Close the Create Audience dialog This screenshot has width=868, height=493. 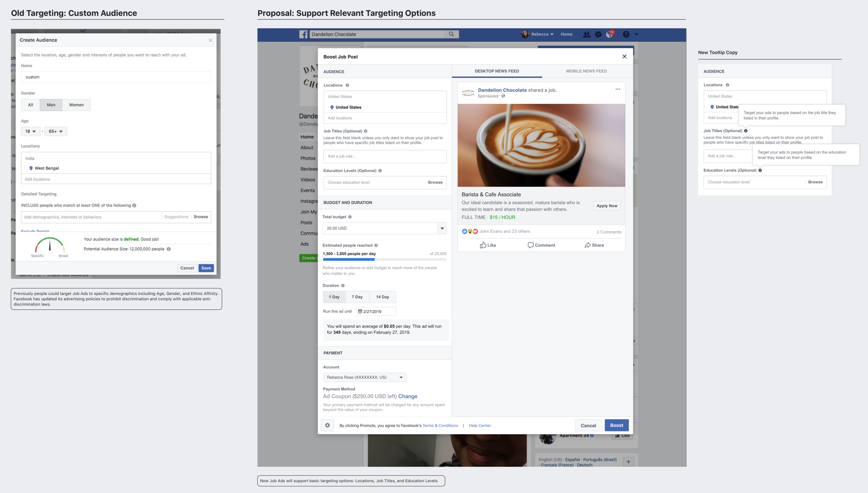[x=210, y=40]
